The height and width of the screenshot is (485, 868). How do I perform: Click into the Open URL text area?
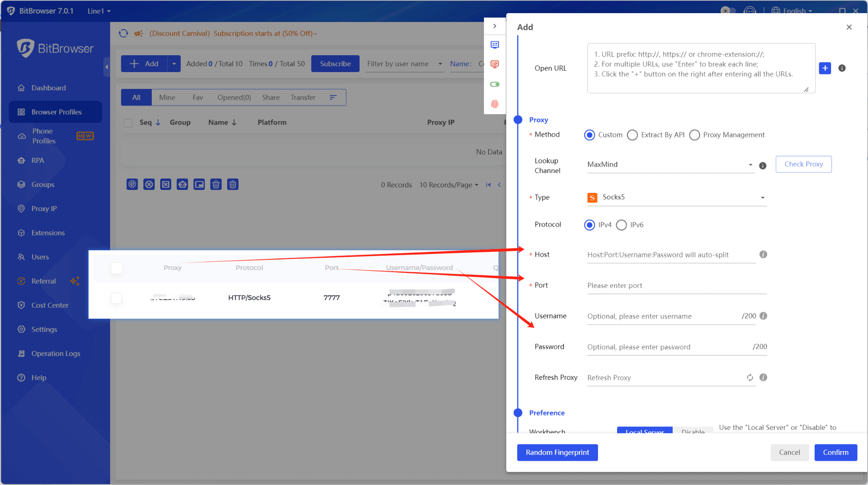701,68
